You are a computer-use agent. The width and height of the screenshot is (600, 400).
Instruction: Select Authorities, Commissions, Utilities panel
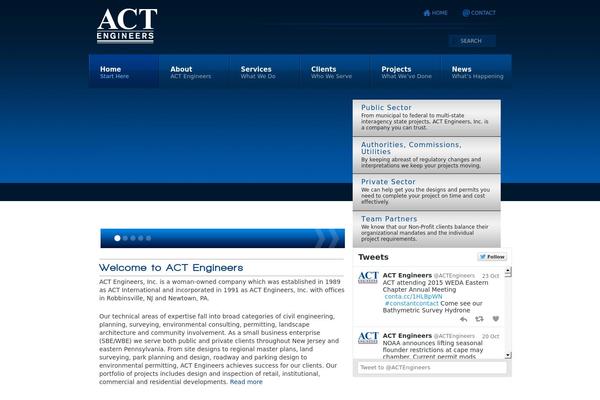point(427,155)
